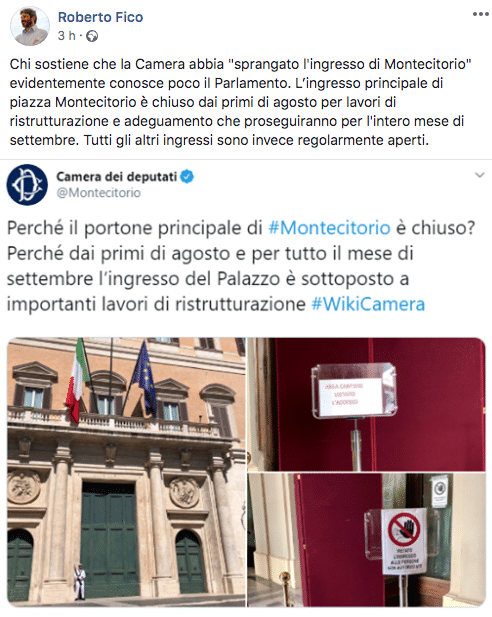Click the guard standing by the green door
492x617 pixels.
click(80, 583)
